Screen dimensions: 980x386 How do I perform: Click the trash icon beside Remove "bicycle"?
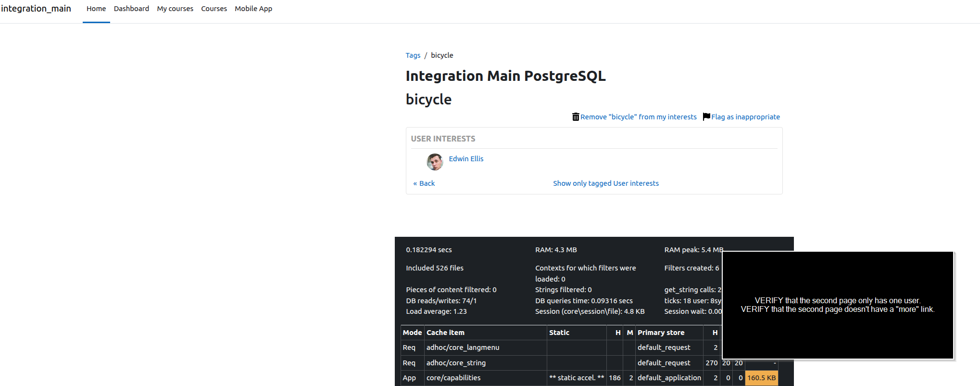[576, 117]
